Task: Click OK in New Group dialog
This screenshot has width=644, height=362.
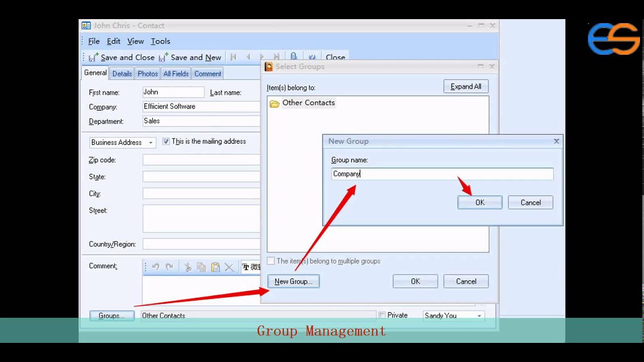Action: (480, 203)
